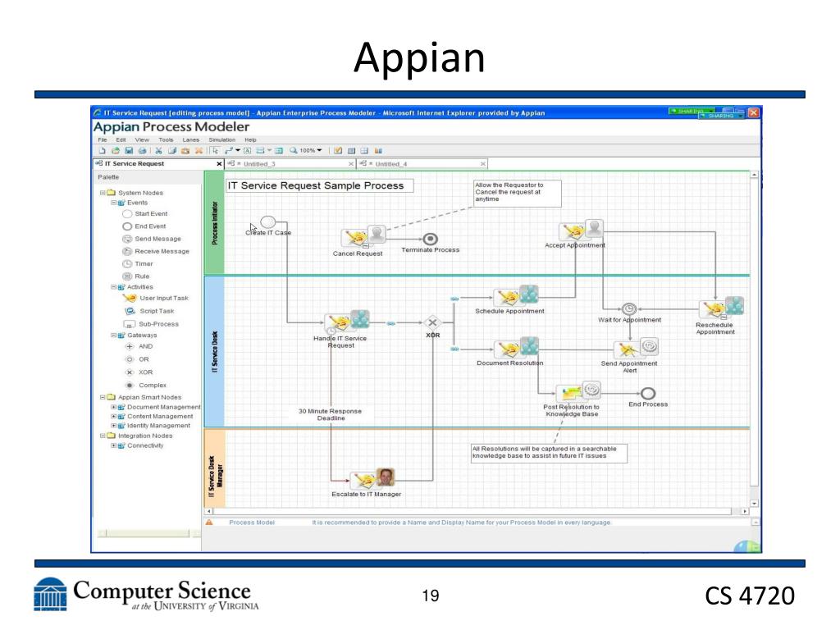Collapse the Events tree node

tap(113, 203)
